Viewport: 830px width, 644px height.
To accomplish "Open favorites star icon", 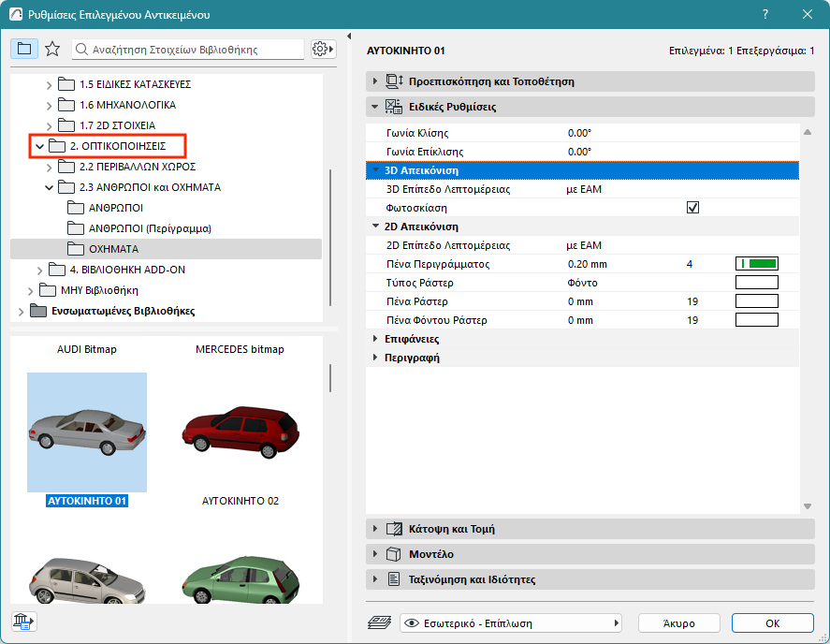I will pos(52,49).
